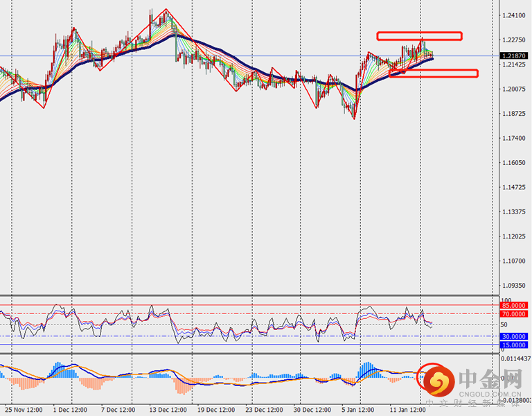Click the 1 Dec 12:00 date label
532x416 pixels.
pos(70,410)
